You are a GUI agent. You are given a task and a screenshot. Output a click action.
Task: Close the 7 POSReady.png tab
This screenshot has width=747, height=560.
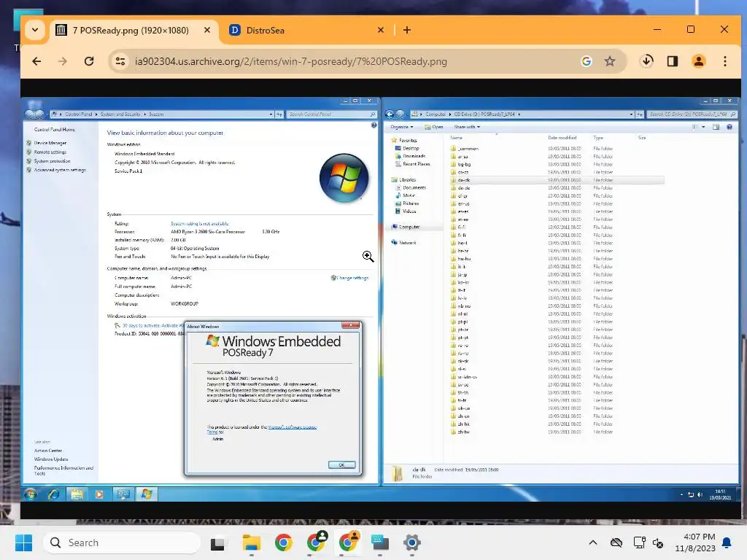207,30
